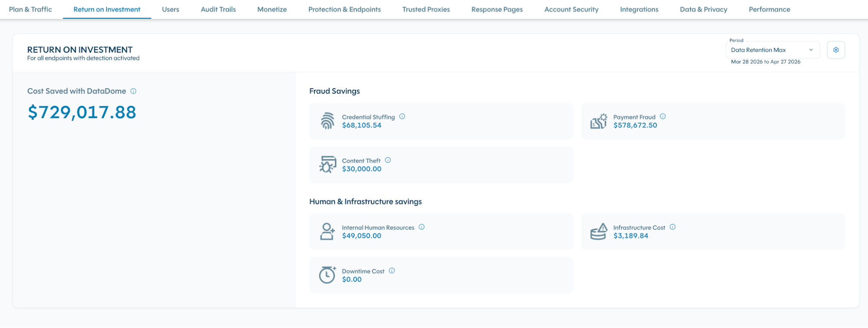Click the Credential Stuffing amount $68,105.54
Screen dimensions: 868x328
coord(362,125)
